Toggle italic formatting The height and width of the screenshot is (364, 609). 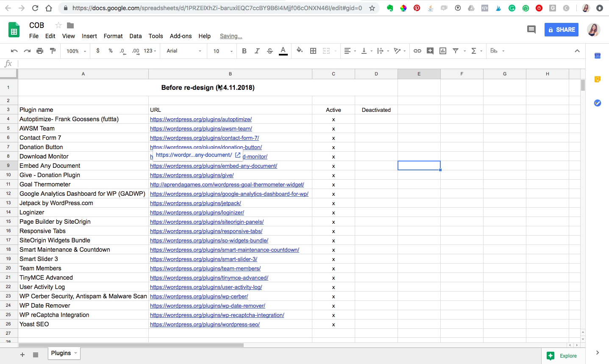coord(257,51)
